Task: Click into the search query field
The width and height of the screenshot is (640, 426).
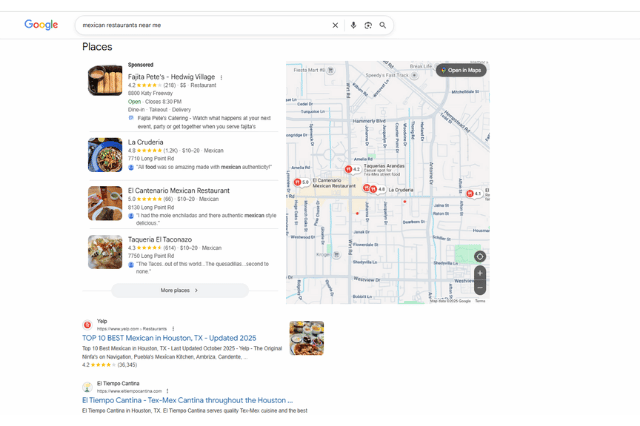Action: point(204,25)
